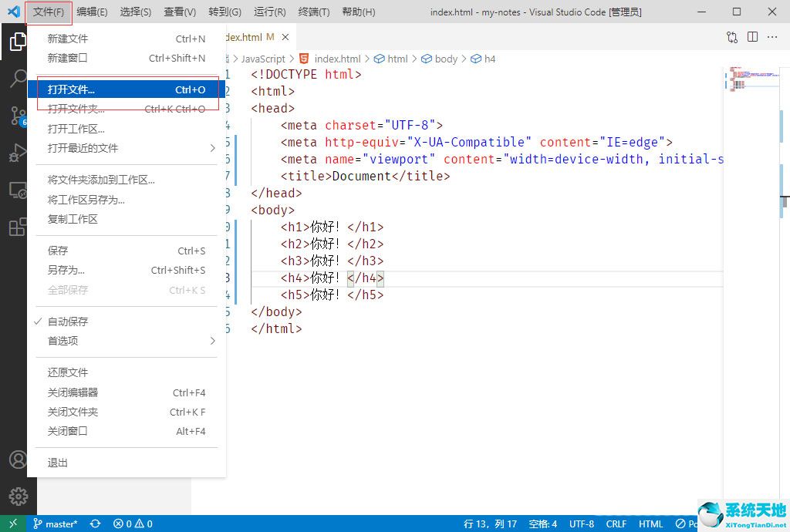Click the Accounts icon

(18, 459)
